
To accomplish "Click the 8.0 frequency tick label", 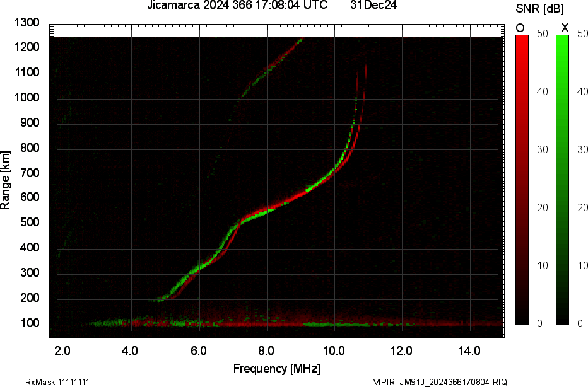I will [266, 350].
